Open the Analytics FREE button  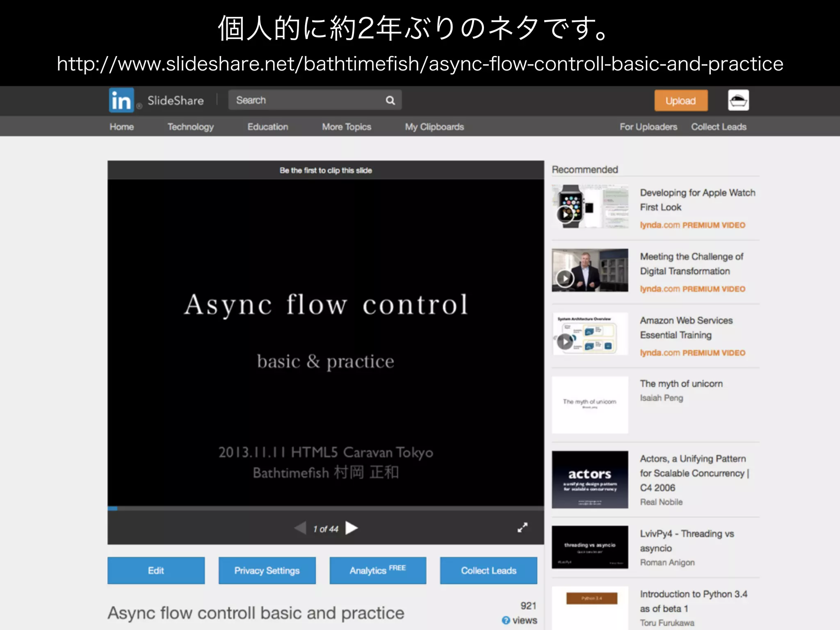(378, 571)
